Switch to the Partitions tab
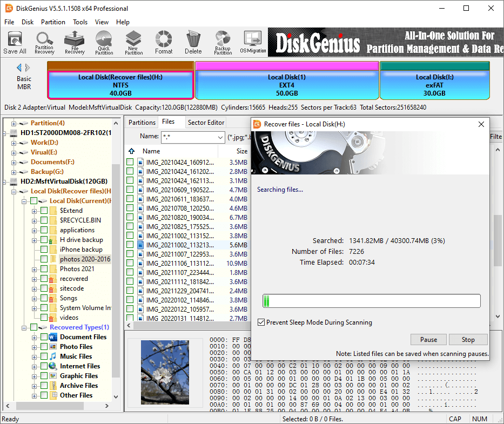Viewport: 504px width, 424px height. (x=142, y=123)
